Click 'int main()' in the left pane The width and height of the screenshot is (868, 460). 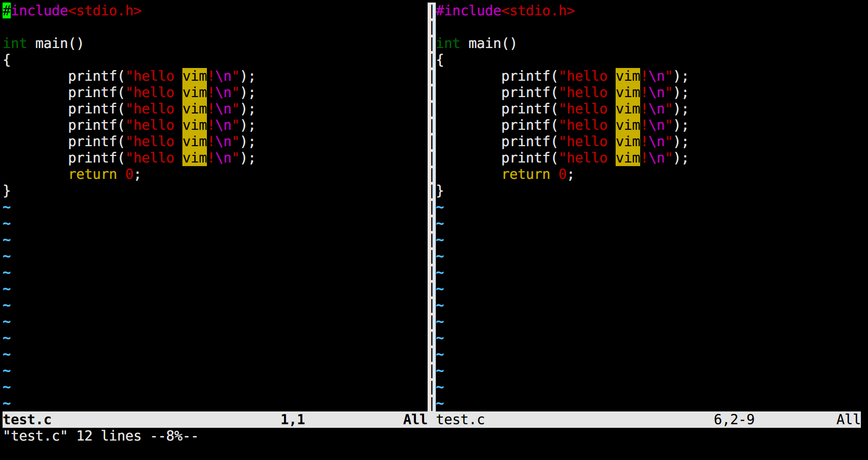pyautogui.click(x=43, y=43)
